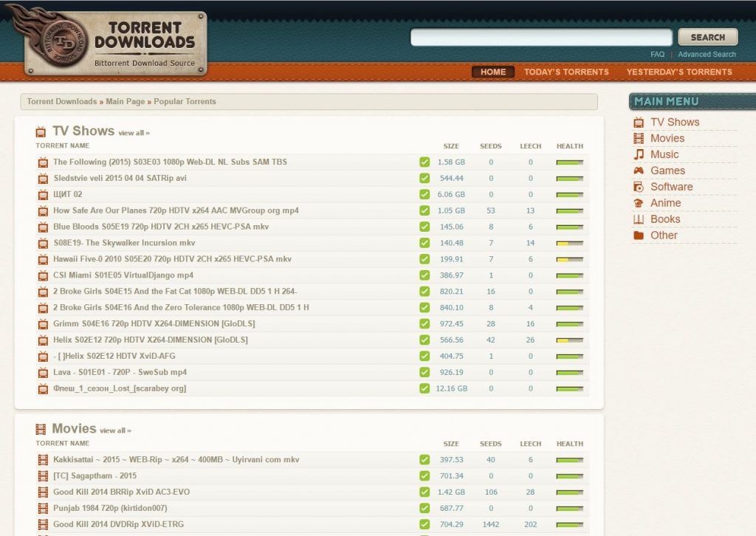
Task: Click Main Page breadcrumb link
Action: [126, 102]
